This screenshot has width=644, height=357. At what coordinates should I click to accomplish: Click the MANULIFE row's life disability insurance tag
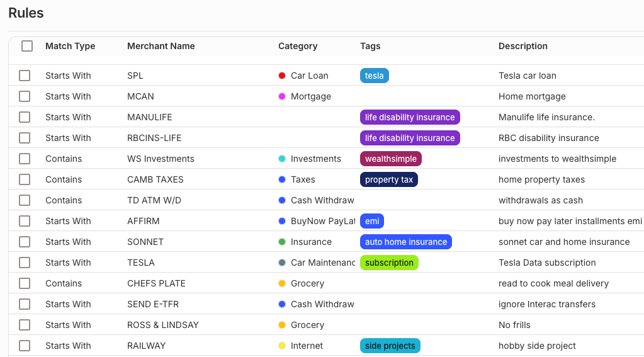click(410, 117)
